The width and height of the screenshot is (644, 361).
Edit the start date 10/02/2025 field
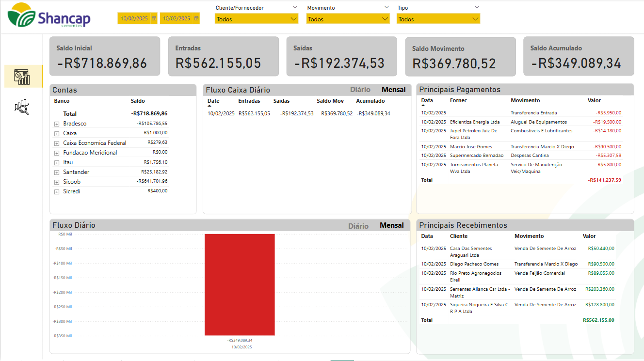(x=134, y=18)
